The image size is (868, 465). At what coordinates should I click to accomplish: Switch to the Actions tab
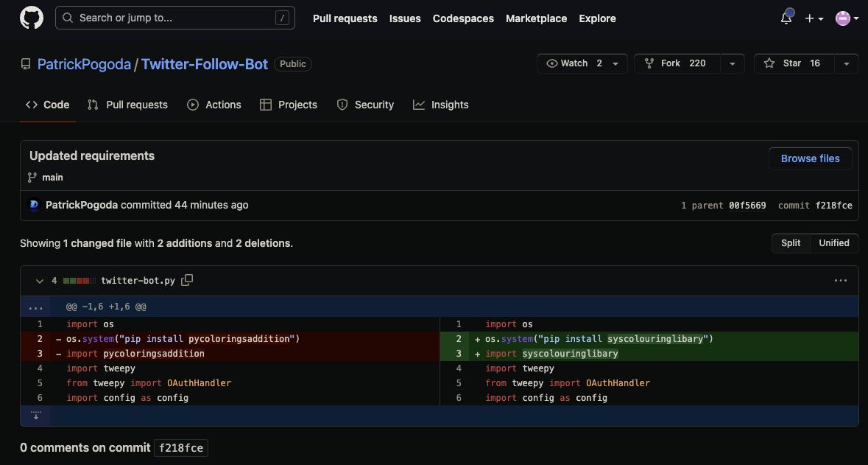pyautogui.click(x=214, y=105)
